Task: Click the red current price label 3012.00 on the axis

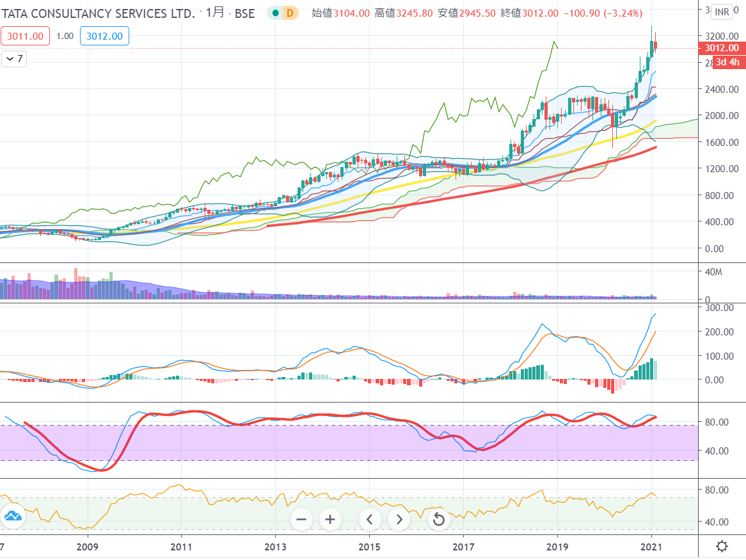Action: pos(722,48)
